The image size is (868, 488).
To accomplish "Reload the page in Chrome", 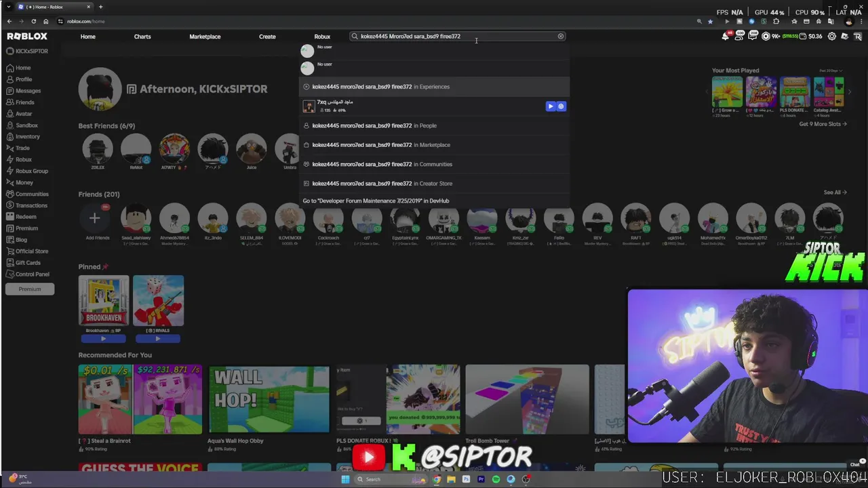I will click(x=33, y=21).
